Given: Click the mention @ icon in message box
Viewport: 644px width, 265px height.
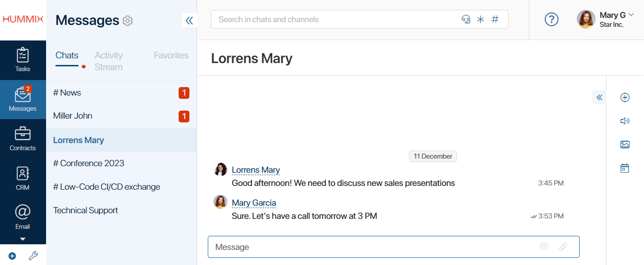Looking at the screenshot, I should 544,246.
